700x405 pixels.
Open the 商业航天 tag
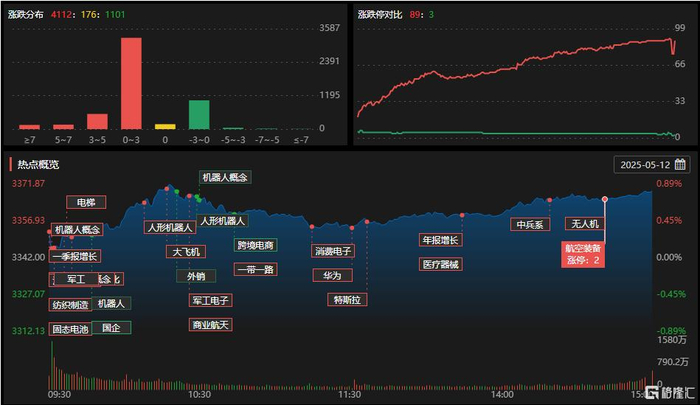tap(210, 325)
